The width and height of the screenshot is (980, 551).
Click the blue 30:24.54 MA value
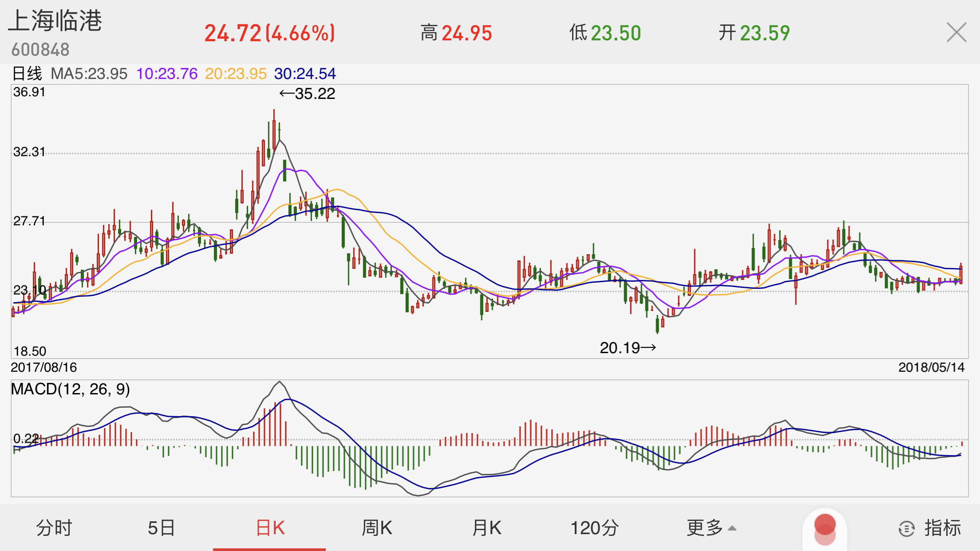(305, 74)
